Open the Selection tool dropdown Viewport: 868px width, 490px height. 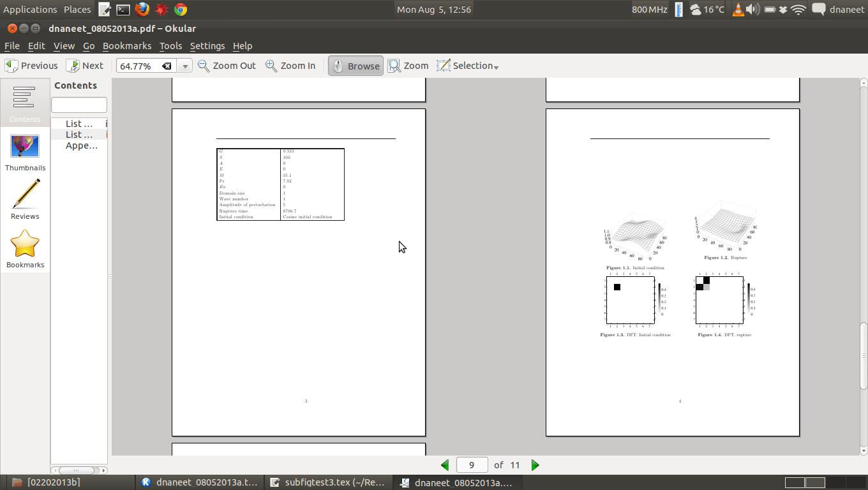point(468,66)
